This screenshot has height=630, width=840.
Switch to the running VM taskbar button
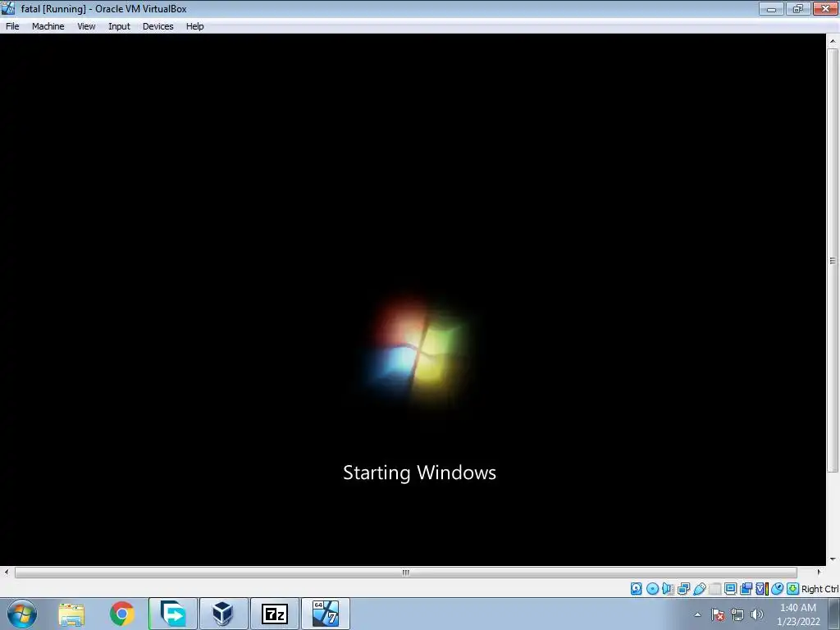[326, 614]
